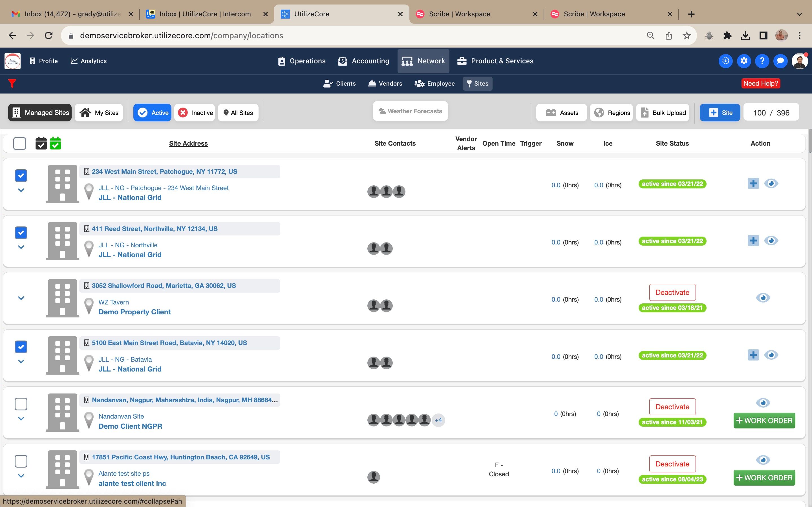812x507 pixels.
Task: Click the green calendar check icon
Action: click(55, 143)
